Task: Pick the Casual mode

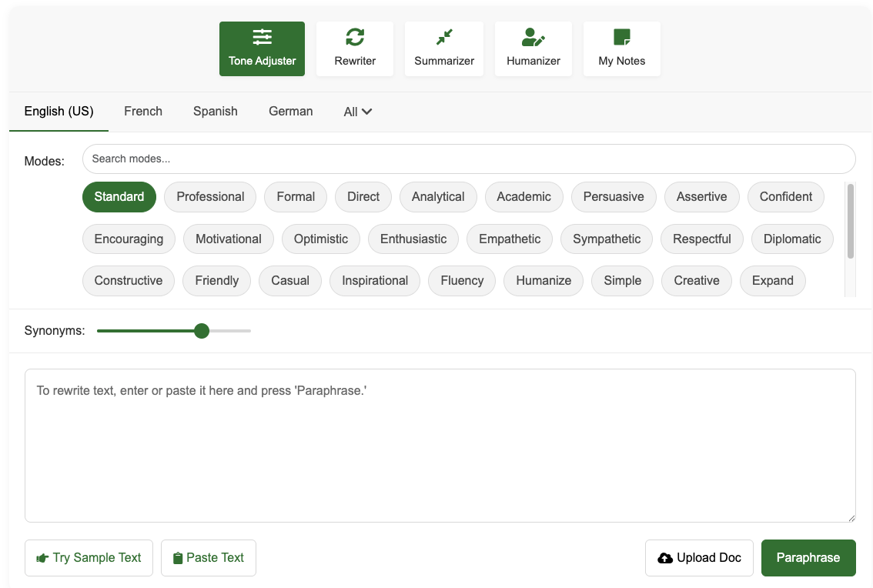Action: point(290,281)
